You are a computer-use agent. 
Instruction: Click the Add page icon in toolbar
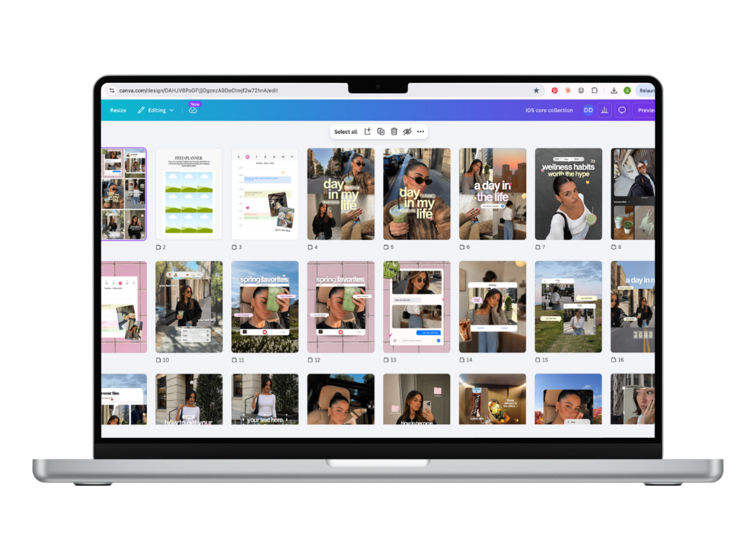[367, 131]
